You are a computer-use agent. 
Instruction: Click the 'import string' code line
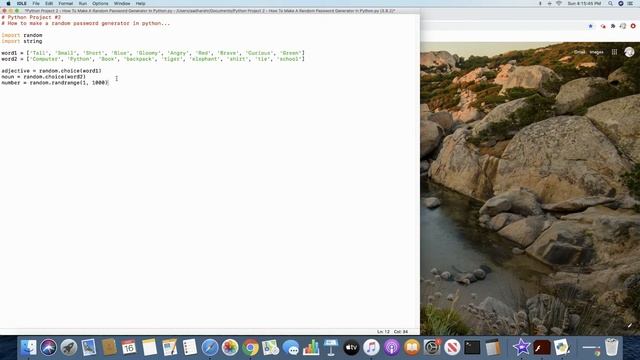point(22,41)
